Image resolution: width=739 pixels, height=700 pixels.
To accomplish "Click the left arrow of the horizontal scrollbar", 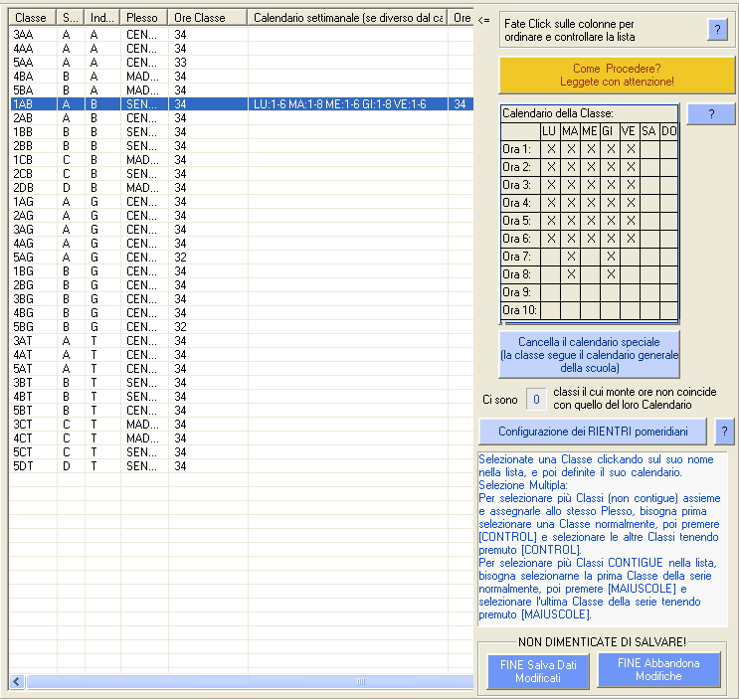I will tap(17, 682).
